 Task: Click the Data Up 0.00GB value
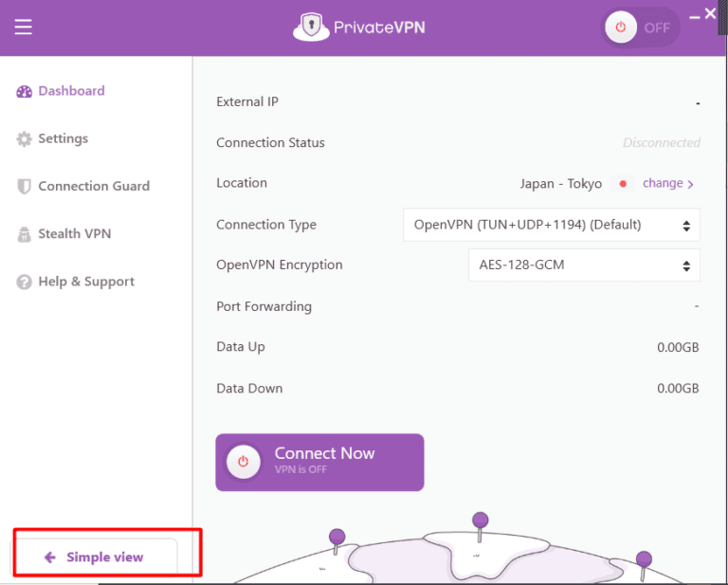(678, 347)
